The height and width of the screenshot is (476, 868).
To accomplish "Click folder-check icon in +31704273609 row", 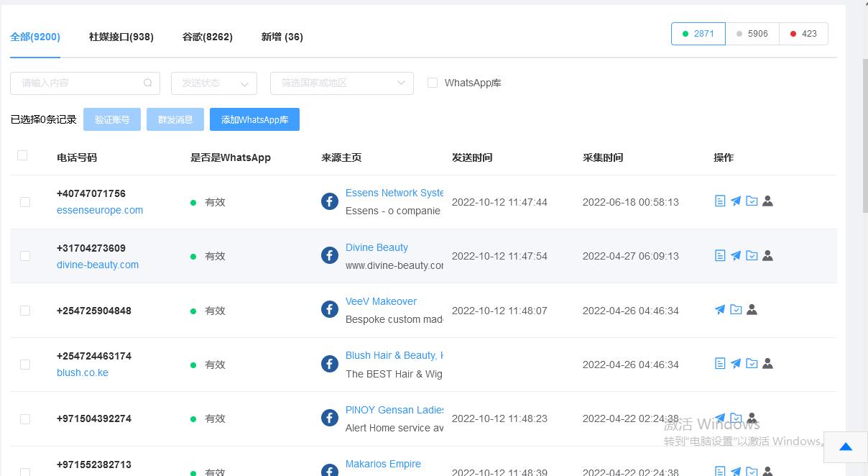I will tap(752, 255).
